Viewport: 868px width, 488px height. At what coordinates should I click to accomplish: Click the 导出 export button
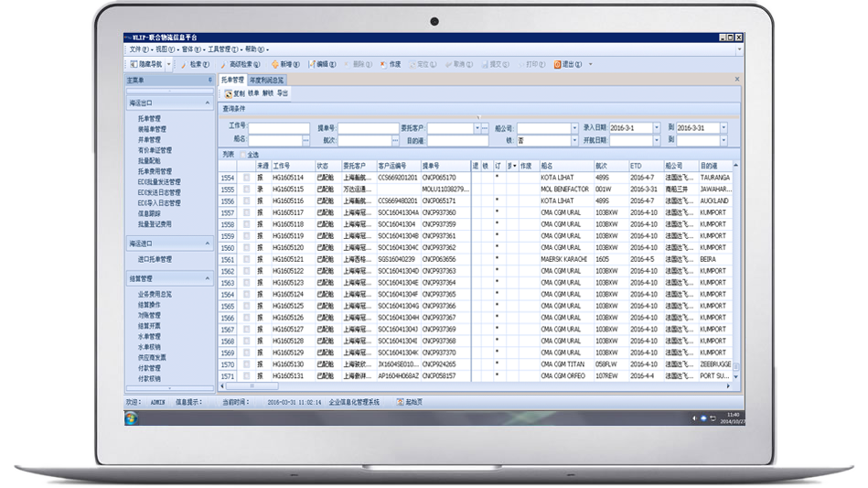pyautogui.click(x=282, y=93)
